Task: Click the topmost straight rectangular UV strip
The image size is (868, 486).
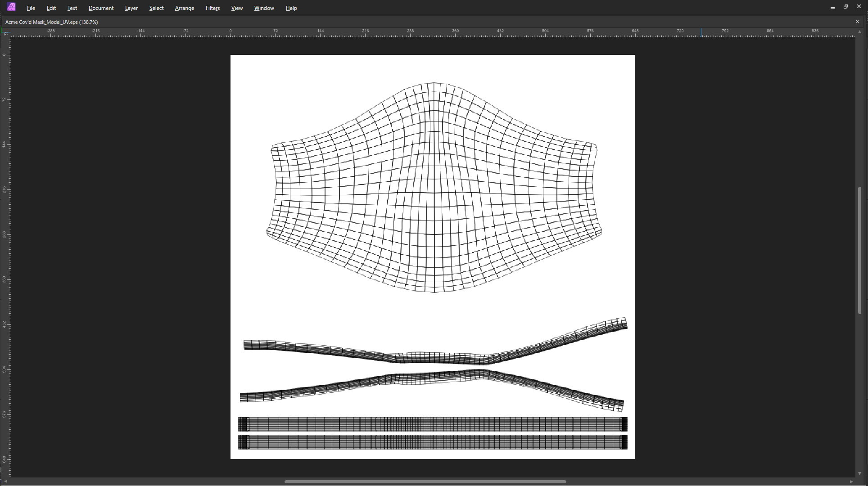Action: tap(433, 424)
